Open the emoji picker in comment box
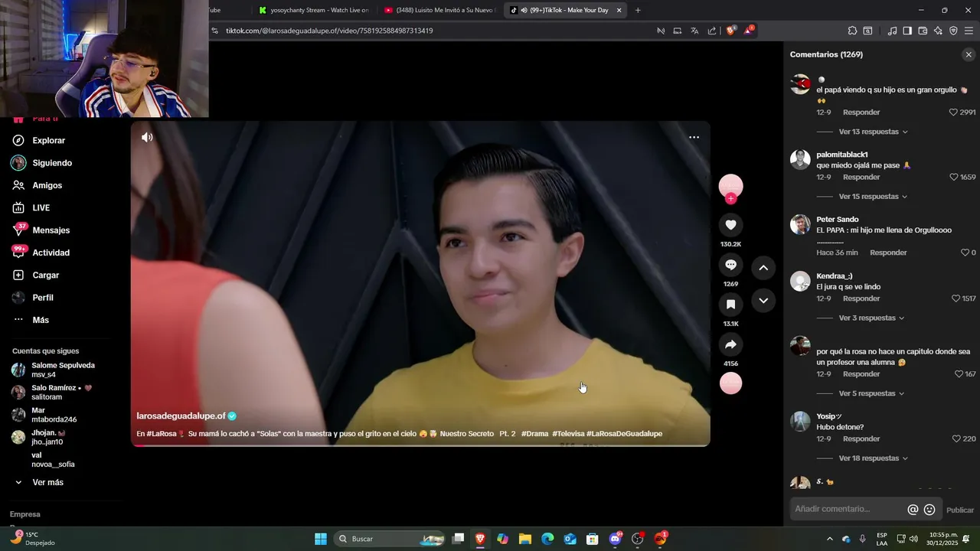980x551 pixels. pyautogui.click(x=929, y=510)
